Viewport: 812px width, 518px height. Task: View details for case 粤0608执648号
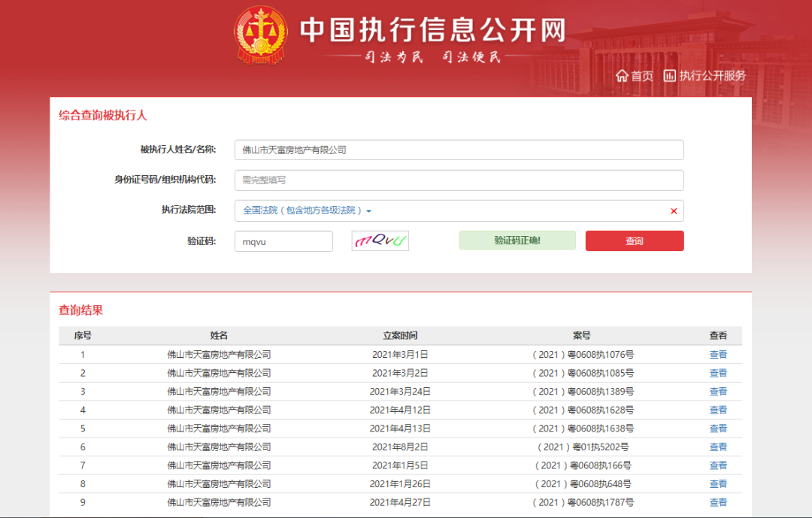(718, 484)
